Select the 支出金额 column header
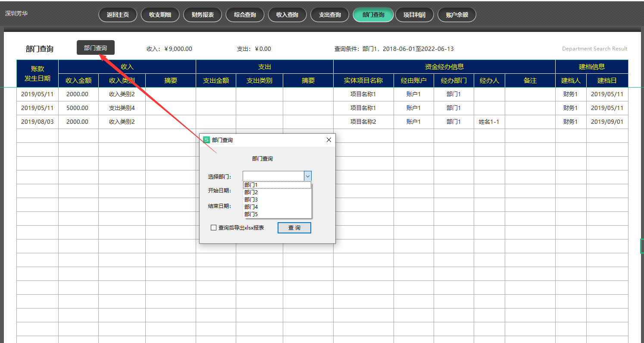The image size is (644, 343). click(x=216, y=81)
